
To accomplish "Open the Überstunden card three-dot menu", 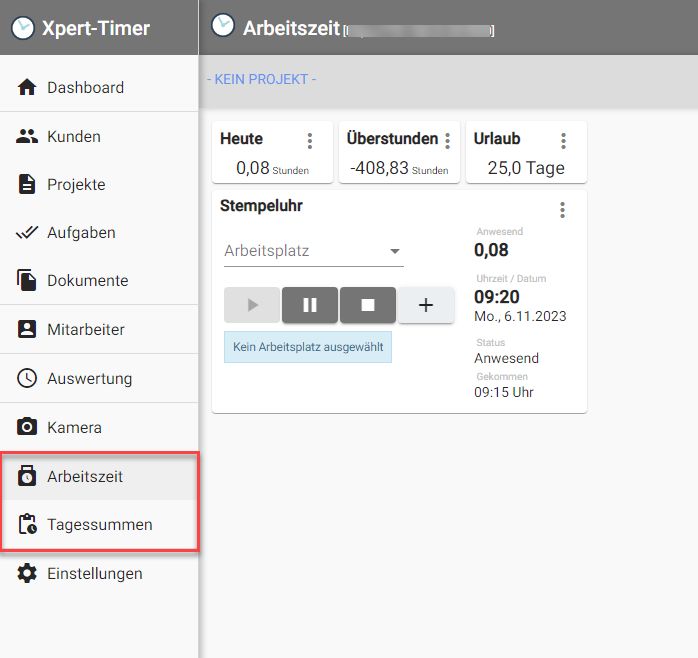I will (x=447, y=141).
